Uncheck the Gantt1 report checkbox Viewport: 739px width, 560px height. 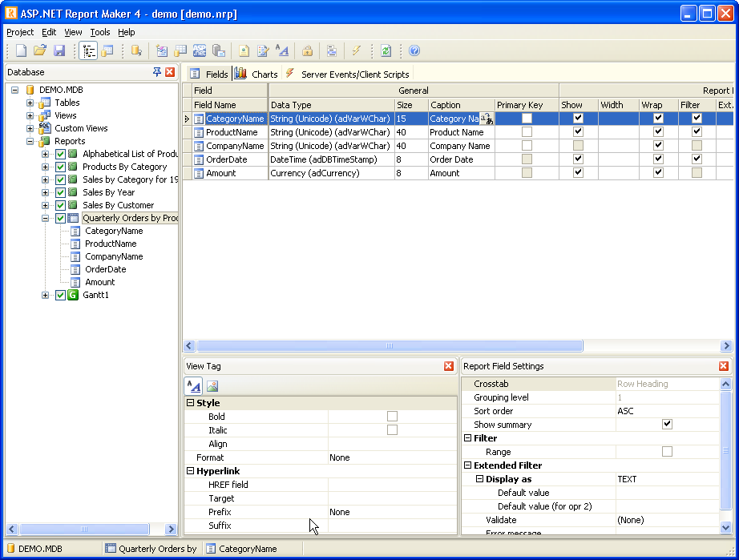pyautogui.click(x=60, y=296)
